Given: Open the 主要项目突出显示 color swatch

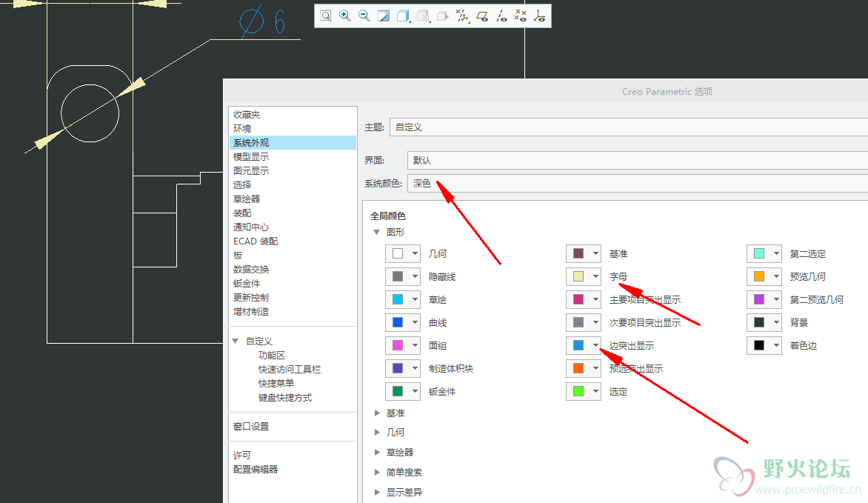Looking at the screenshot, I should click(584, 300).
